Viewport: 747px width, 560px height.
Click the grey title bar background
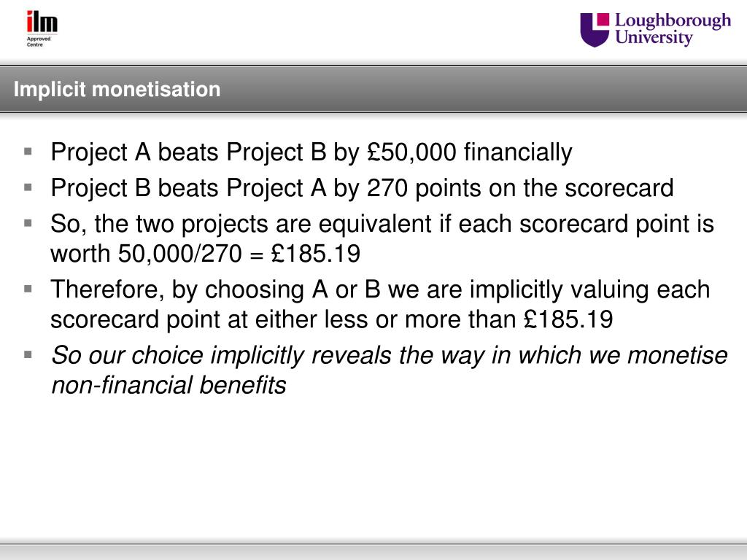373,89
